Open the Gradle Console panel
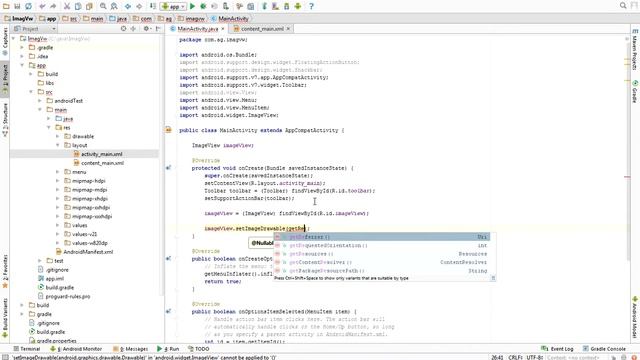640x360 pixels. coord(604,349)
